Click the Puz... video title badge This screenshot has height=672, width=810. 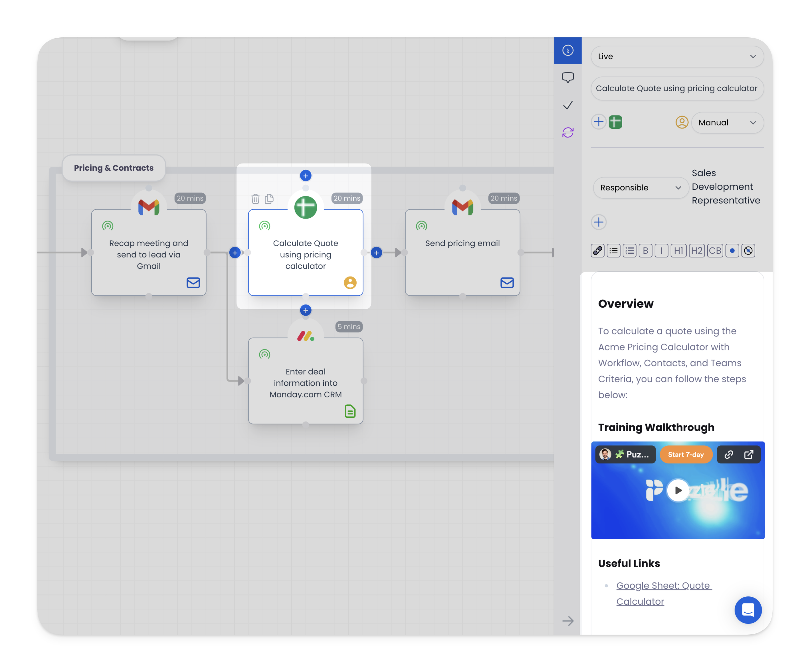625,455
